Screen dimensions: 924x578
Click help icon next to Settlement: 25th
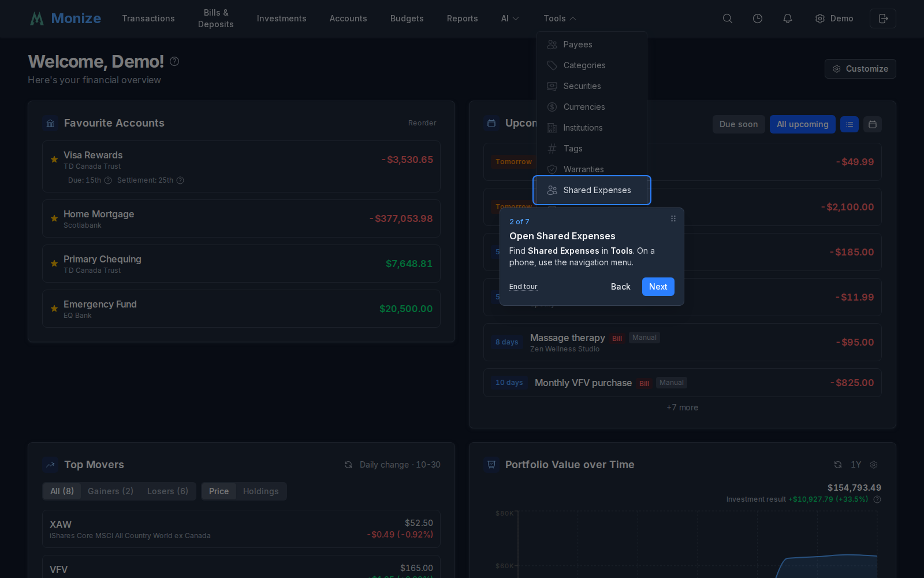180,180
